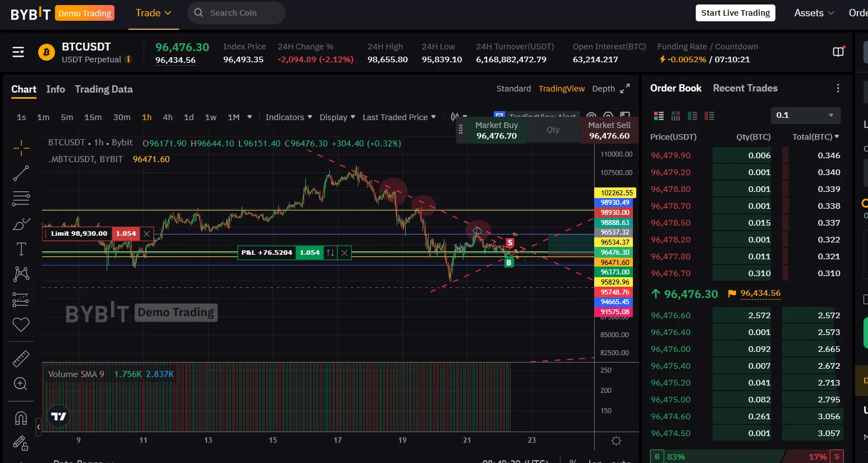This screenshot has width=868, height=463.
Task: Set chart timeframe to 1s
Action: coord(21,117)
